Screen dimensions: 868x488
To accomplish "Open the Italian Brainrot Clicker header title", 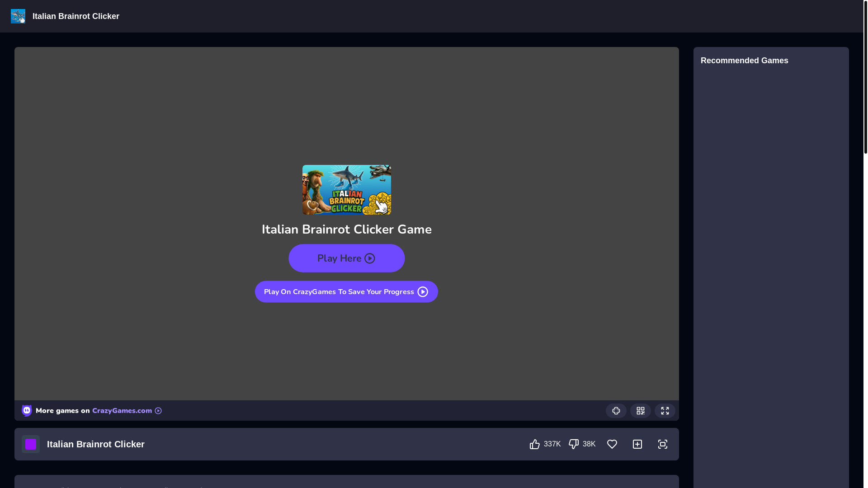I will [x=76, y=16].
